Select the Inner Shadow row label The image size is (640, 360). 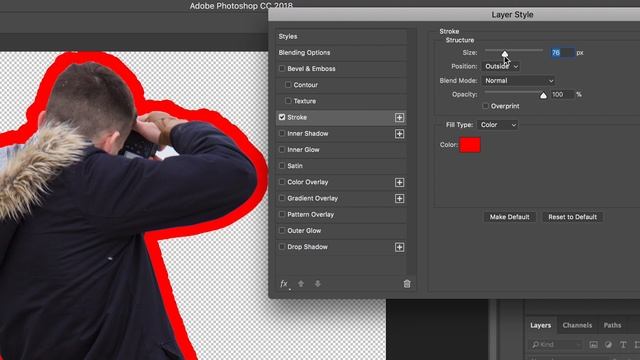click(x=308, y=133)
